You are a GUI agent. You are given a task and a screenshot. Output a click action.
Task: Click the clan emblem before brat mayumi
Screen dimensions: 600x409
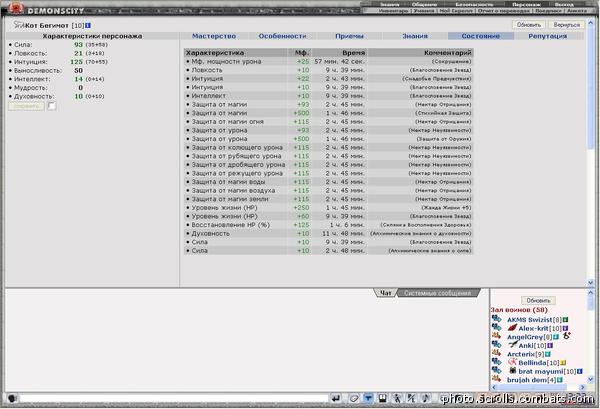pos(513,370)
